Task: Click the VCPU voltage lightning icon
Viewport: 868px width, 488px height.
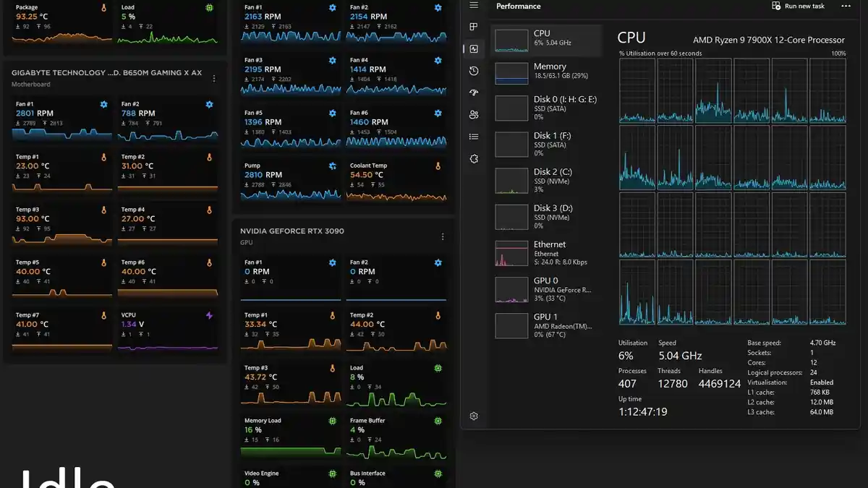Action: coord(209,316)
